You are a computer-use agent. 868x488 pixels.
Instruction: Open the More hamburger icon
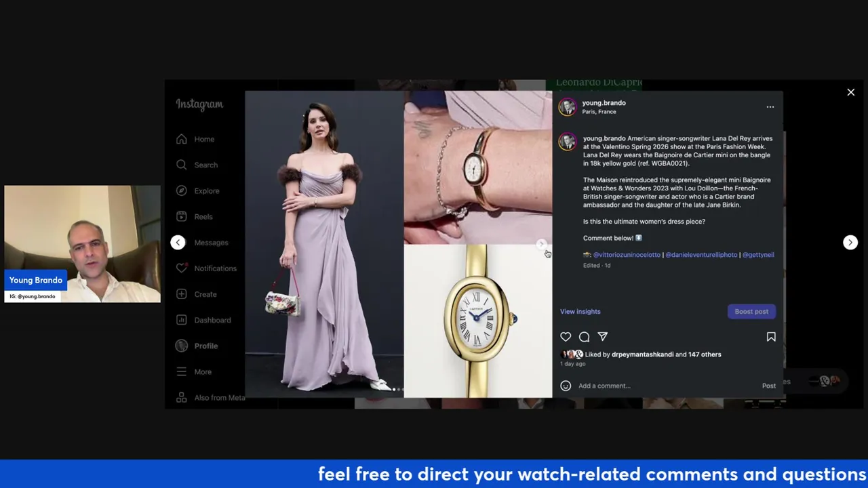(x=182, y=371)
